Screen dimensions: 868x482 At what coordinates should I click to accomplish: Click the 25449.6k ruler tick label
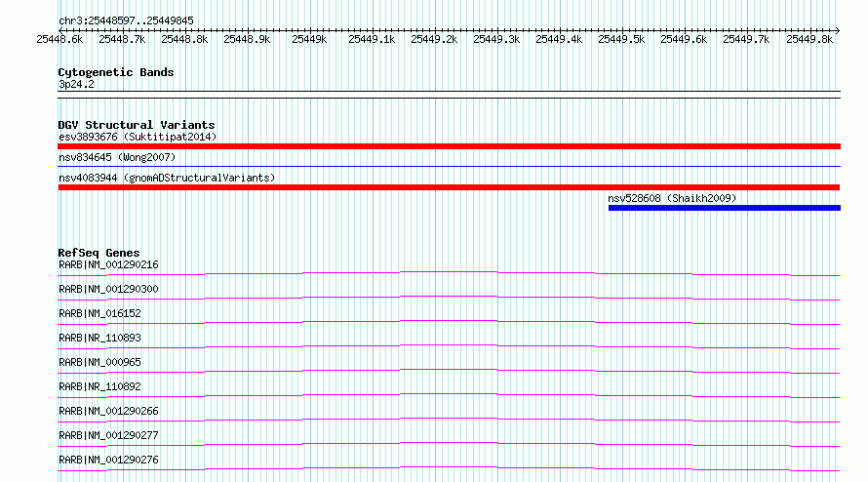tap(684, 39)
